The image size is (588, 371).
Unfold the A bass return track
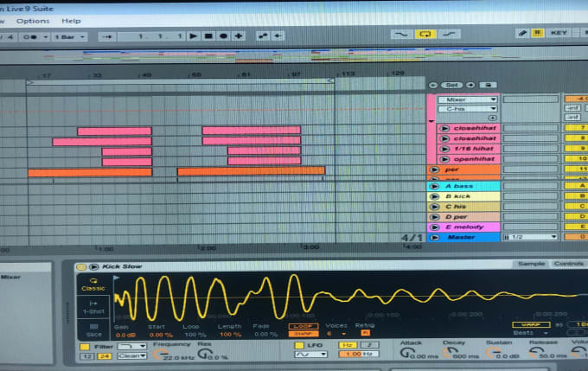point(434,187)
